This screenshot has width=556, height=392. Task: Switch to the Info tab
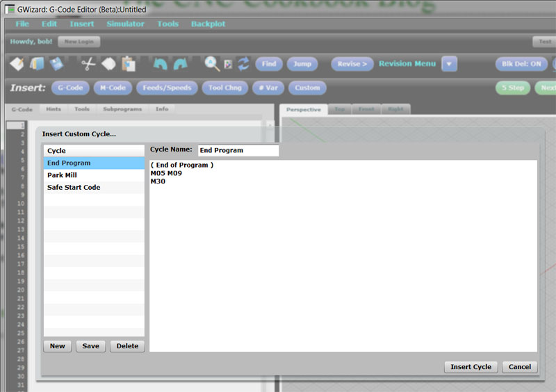(x=162, y=109)
